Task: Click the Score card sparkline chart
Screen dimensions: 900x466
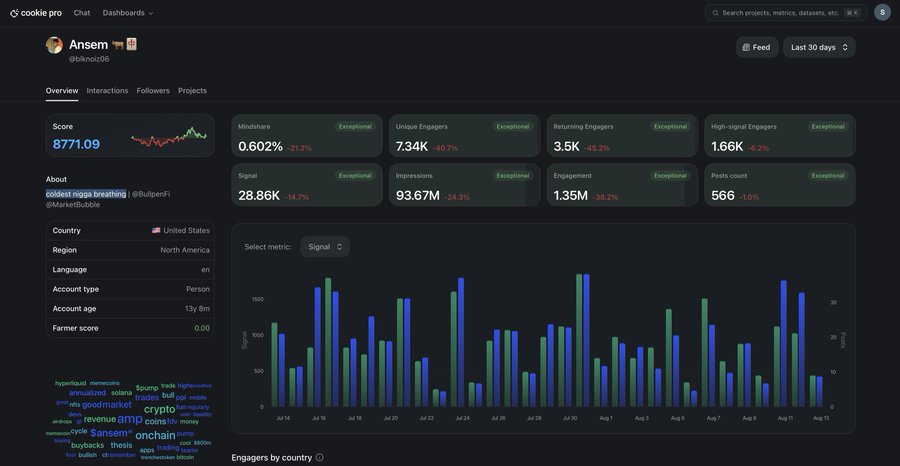Action: [x=169, y=137]
